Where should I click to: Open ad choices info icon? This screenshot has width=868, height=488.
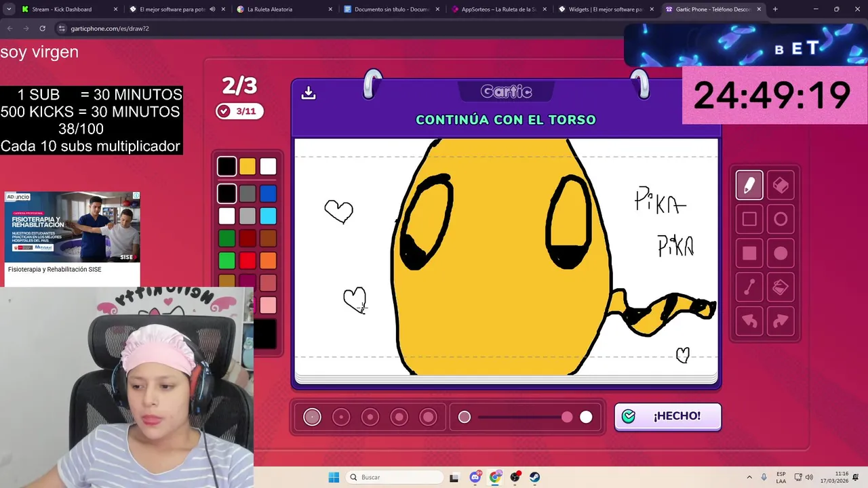pos(136,196)
